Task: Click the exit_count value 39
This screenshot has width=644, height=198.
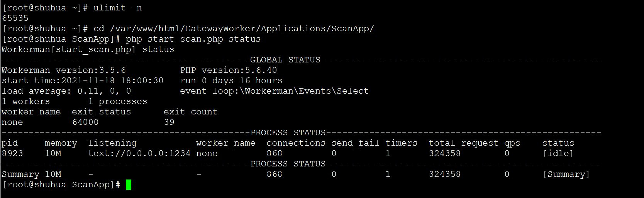Action: click(169, 122)
